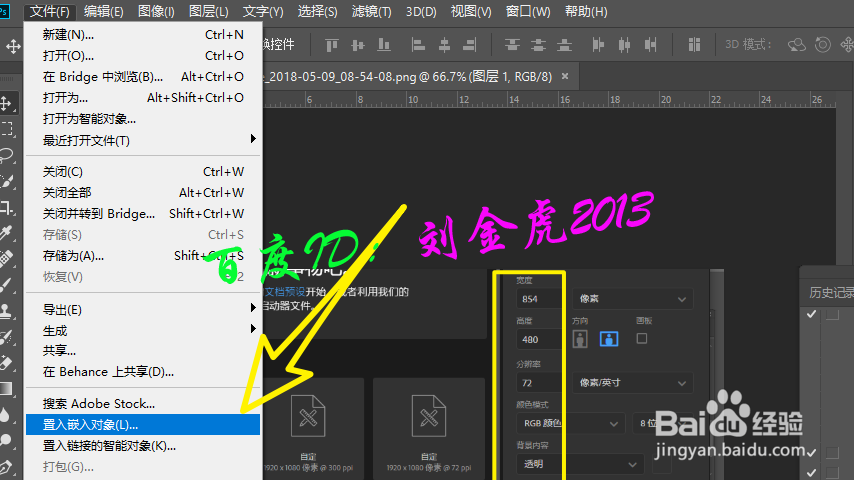The width and height of the screenshot is (854, 480).
Task: Click the align right edges icon
Action: (x=470, y=45)
